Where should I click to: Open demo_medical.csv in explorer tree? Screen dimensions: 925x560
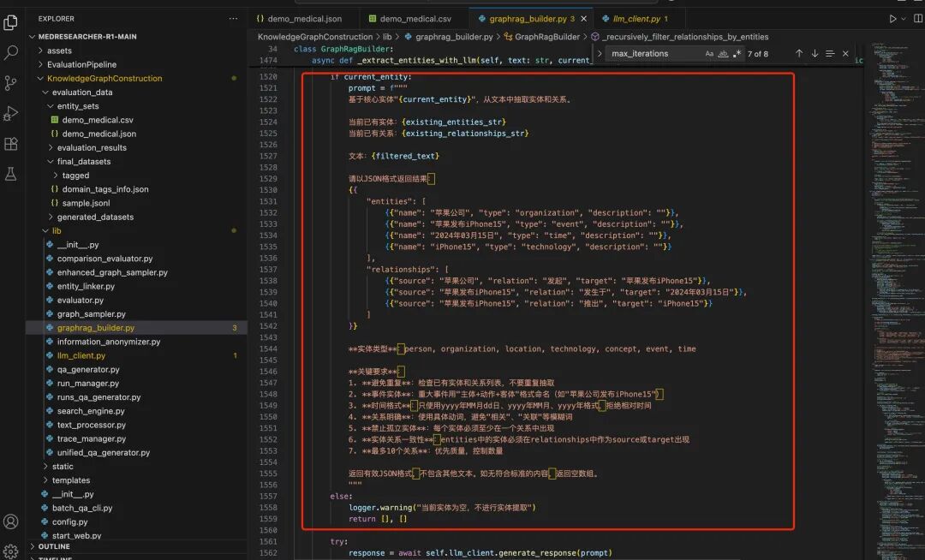click(x=98, y=120)
